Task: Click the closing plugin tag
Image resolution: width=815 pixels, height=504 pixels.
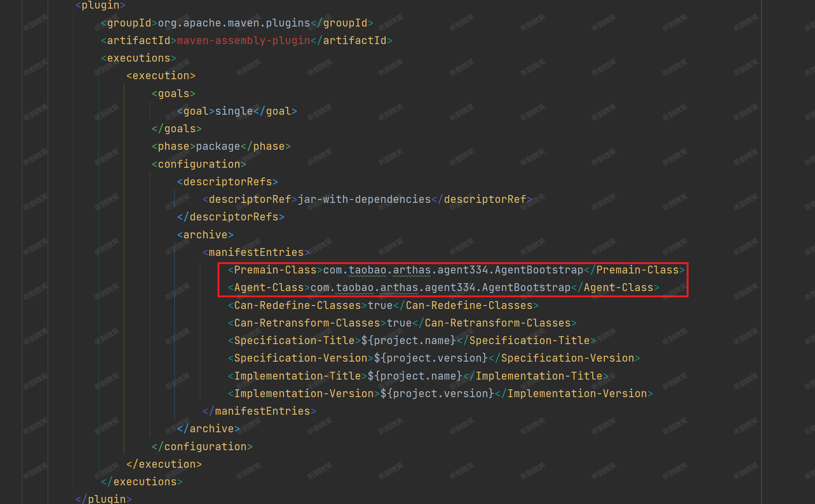Action: coord(104,499)
